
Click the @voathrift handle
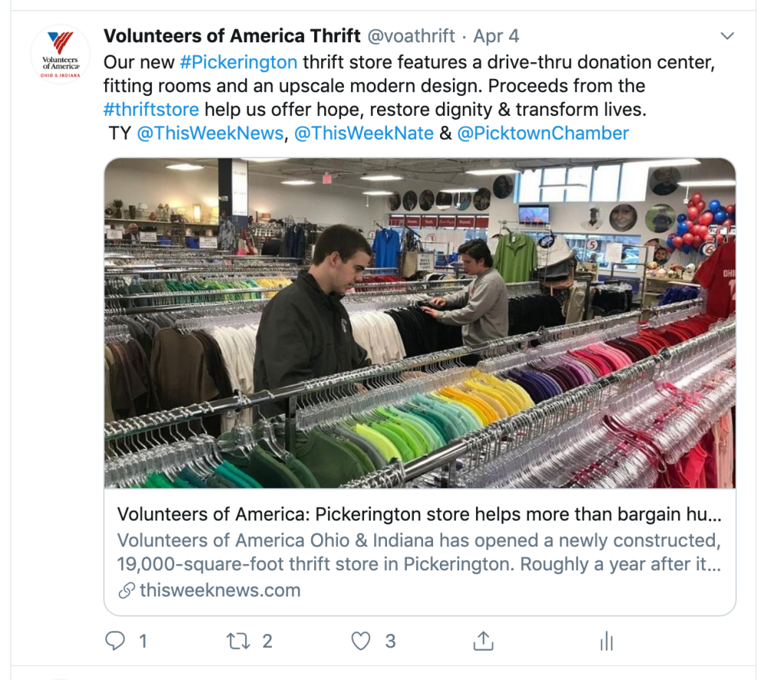tap(412, 36)
